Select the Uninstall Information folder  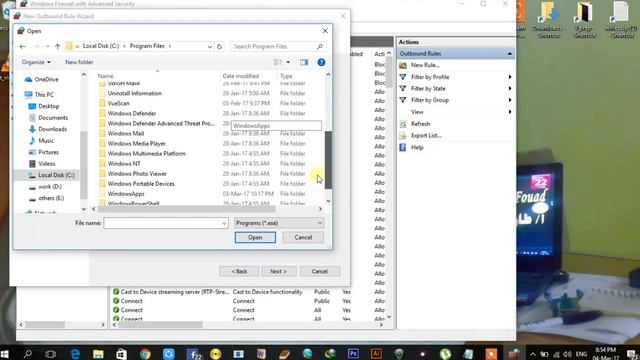click(x=135, y=93)
